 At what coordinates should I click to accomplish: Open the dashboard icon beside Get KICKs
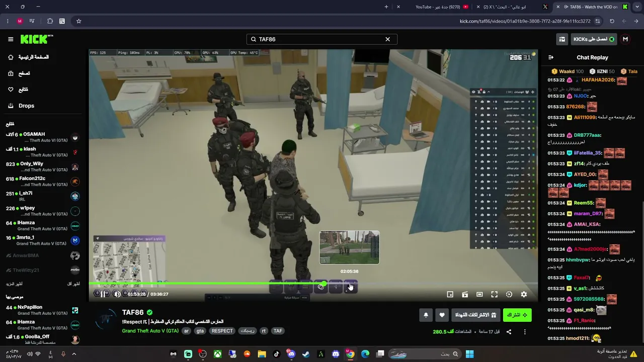click(562, 39)
